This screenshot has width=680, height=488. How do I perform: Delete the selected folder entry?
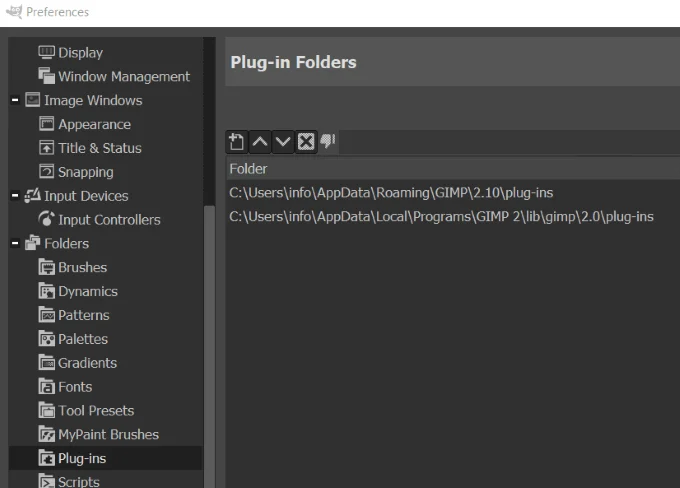[306, 142]
